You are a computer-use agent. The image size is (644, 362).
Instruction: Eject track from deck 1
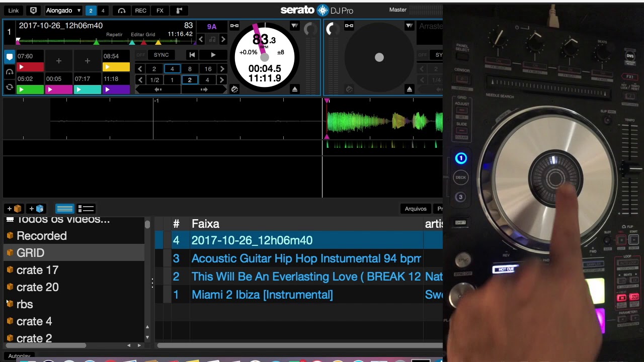pos(295,89)
